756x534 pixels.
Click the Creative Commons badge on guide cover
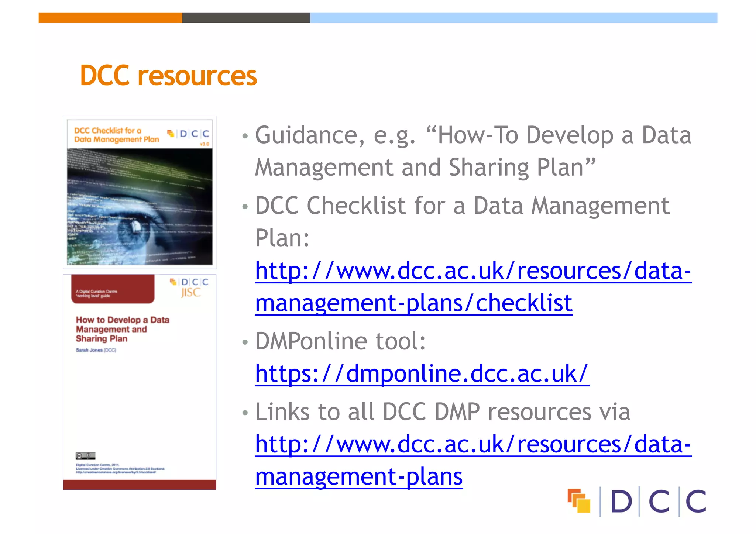pyautogui.click(x=86, y=456)
